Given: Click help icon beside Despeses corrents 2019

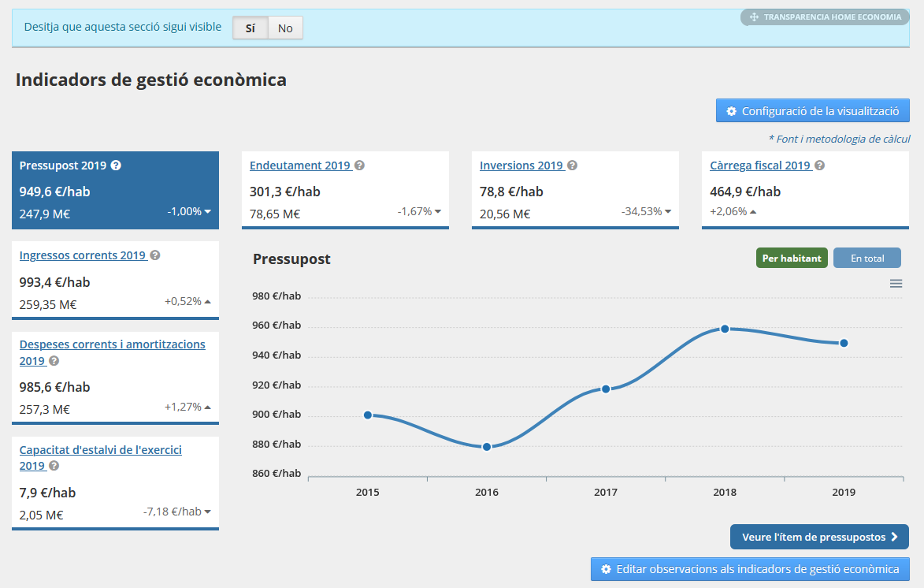Looking at the screenshot, I should click(x=54, y=360).
